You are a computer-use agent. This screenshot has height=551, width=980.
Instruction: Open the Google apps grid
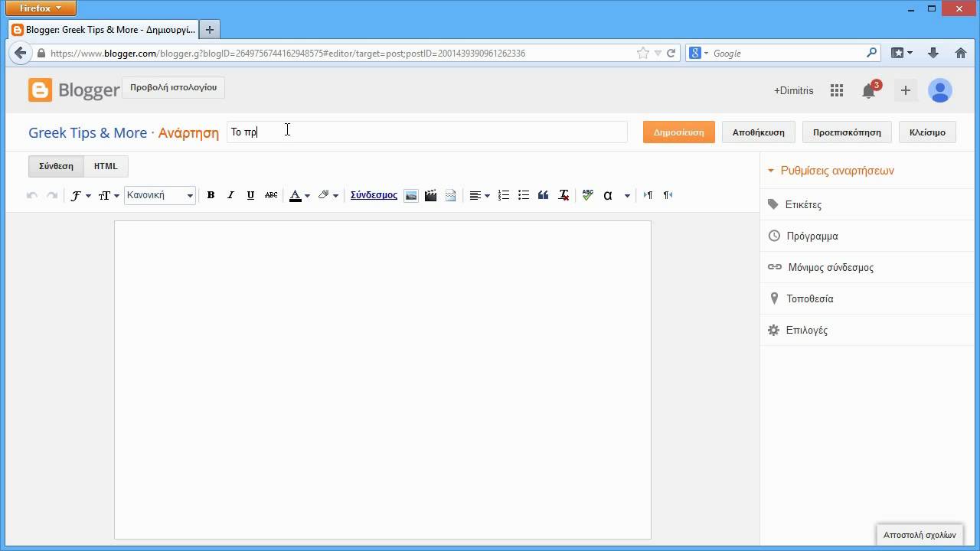(x=836, y=90)
